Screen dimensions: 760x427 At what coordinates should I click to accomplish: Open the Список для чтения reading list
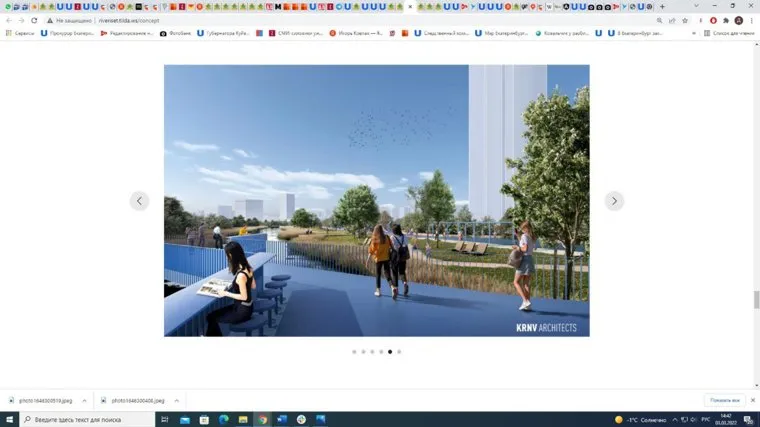(x=728, y=33)
